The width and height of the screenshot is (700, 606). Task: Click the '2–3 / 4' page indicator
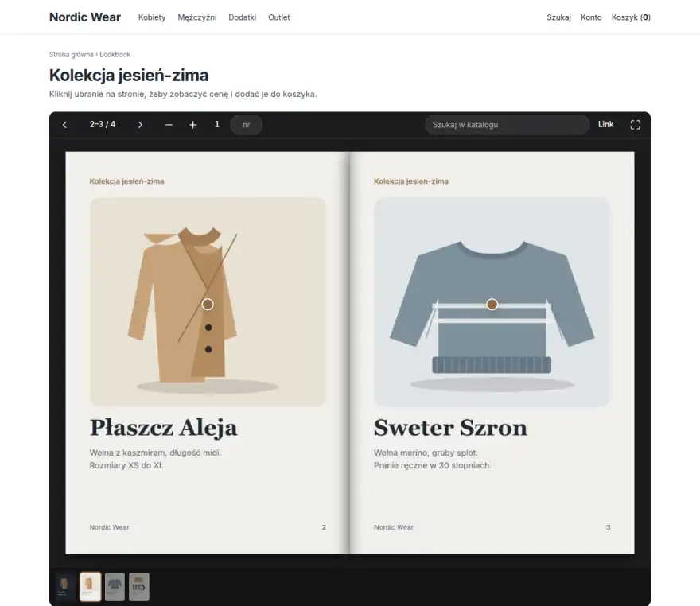coord(103,125)
